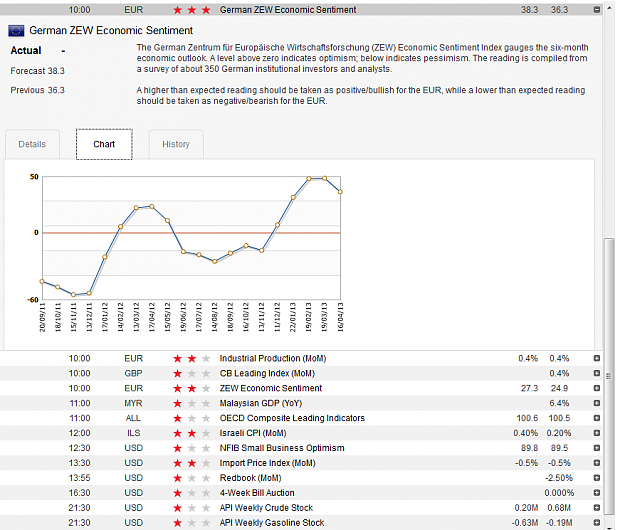
Task: Expand API Weekly Gasoline Stock row
Action: 597,523
